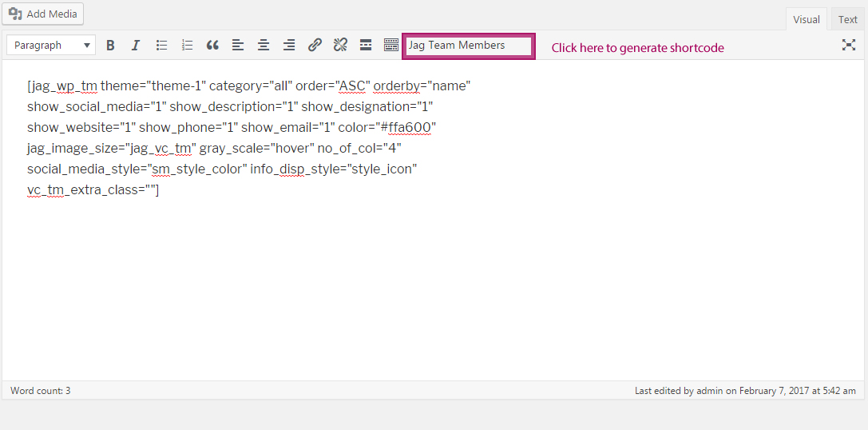Insert the Read More tag
This screenshot has width=868, height=430.
(366, 46)
